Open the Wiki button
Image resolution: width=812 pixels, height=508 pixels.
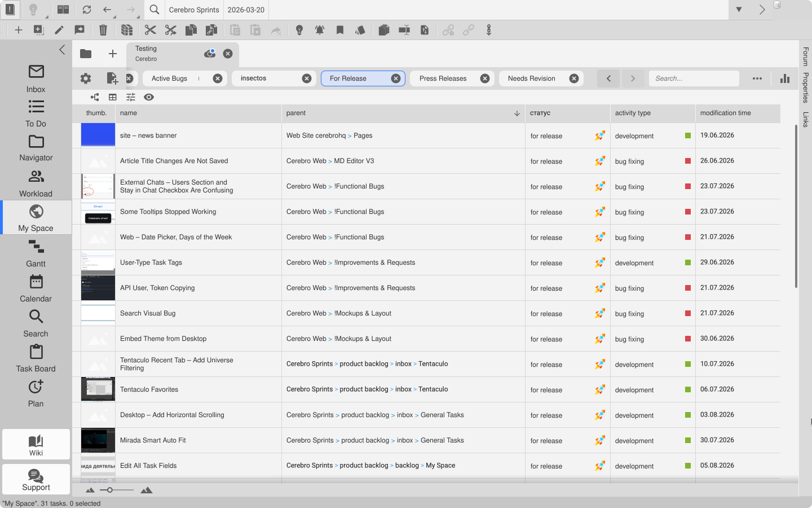pyautogui.click(x=36, y=444)
